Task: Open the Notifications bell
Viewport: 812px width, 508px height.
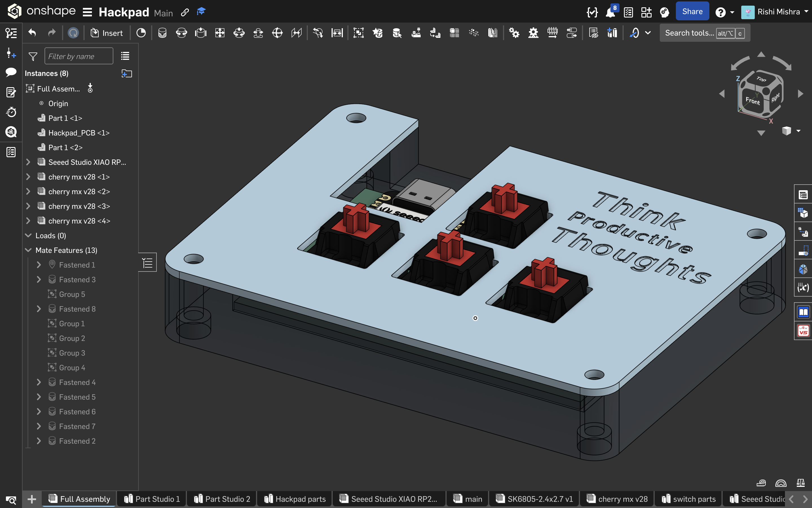Action: (611, 12)
